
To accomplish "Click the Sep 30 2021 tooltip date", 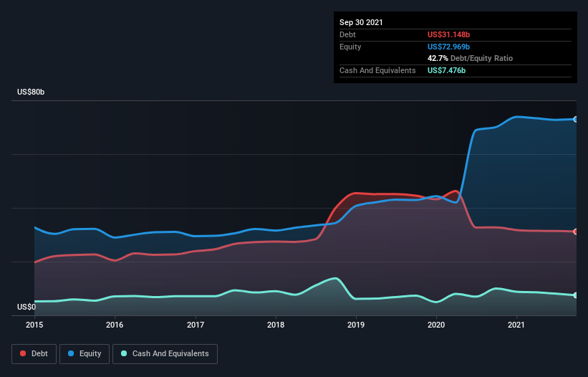I will [361, 22].
